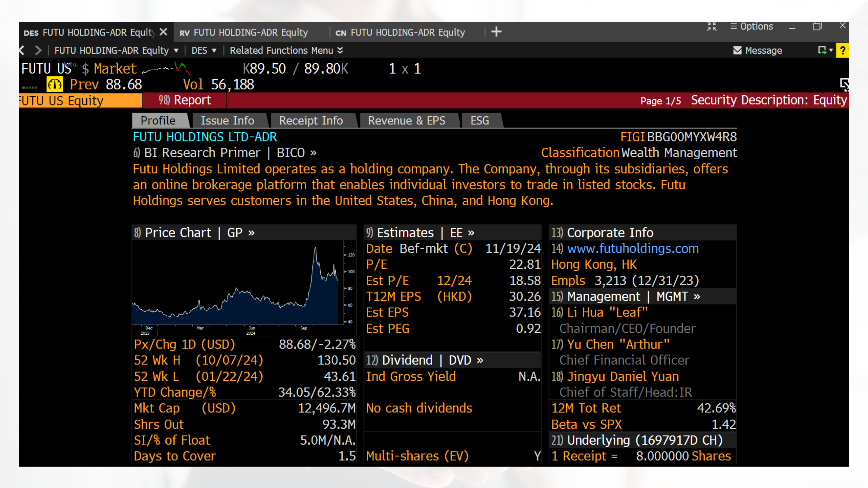The width and height of the screenshot is (868, 488).
Task: Click the yellow gauge icon next to Prev
Action: tap(55, 85)
